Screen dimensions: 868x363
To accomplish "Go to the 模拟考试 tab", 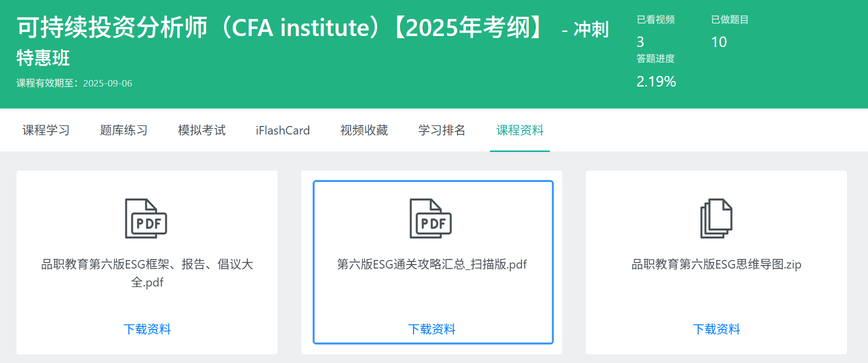I will 202,130.
